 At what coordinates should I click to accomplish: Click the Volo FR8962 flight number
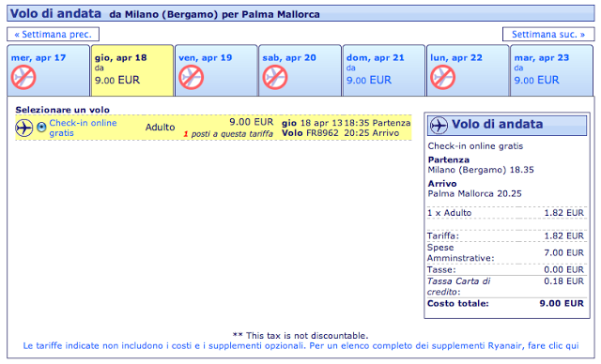click(311, 133)
